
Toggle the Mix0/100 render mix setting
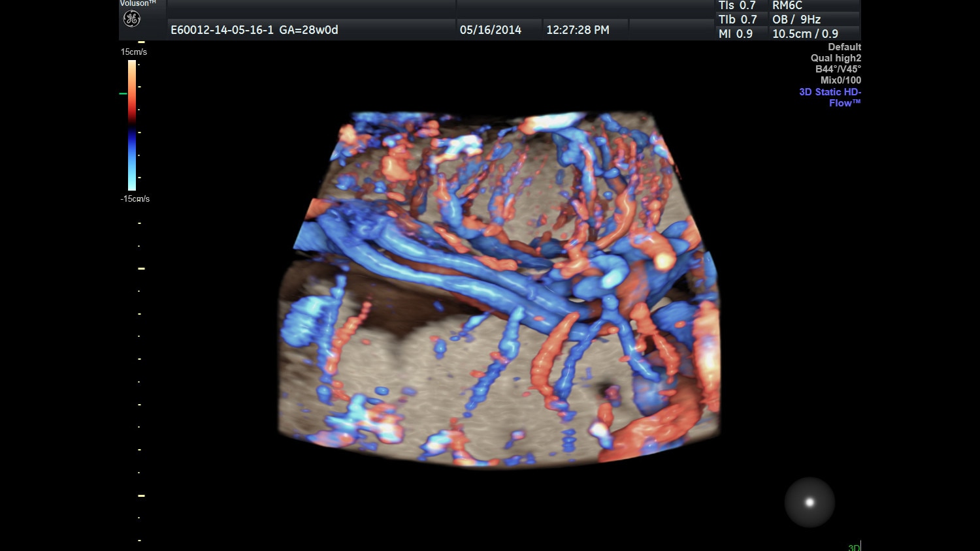[x=841, y=80]
